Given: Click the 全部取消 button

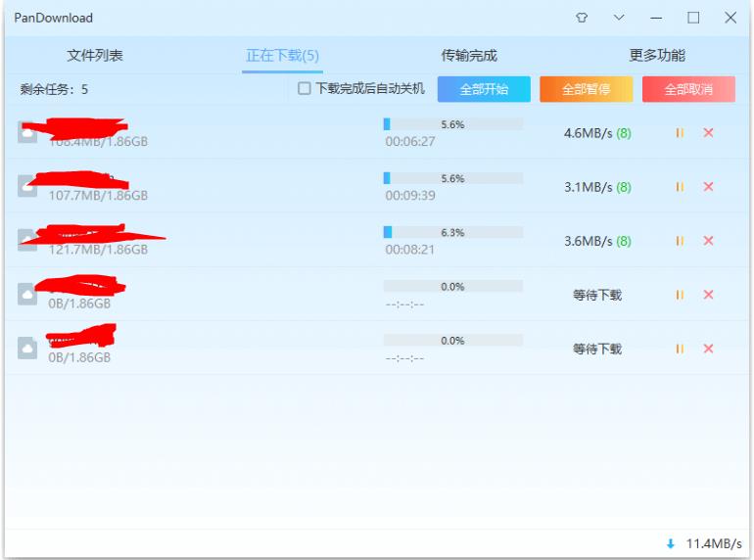Looking at the screenshot, I should pos(688,89).
